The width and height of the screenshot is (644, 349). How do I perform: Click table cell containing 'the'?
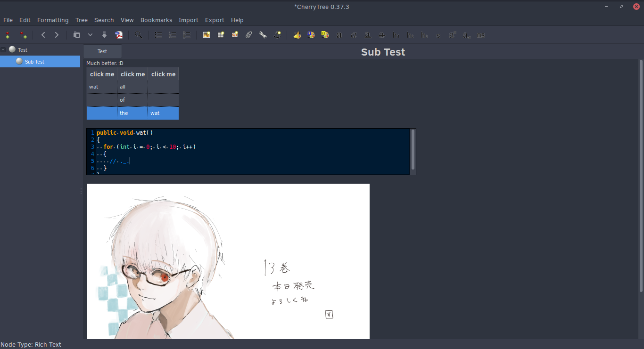pos(132,113)
